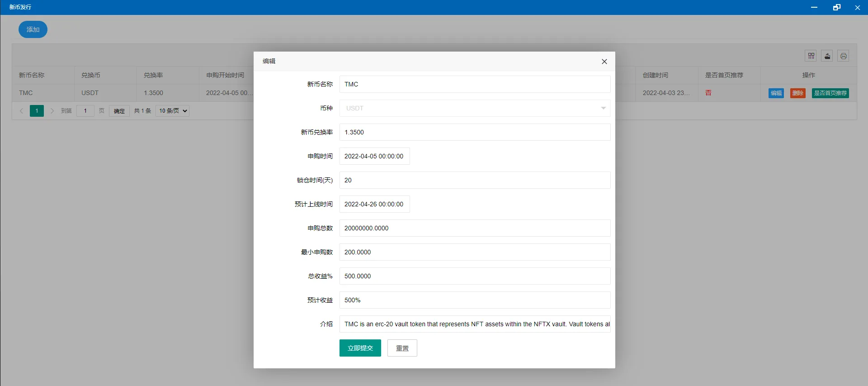Open the 申购时间 date picker field
The image size is (868, 386).
point(374,156)
